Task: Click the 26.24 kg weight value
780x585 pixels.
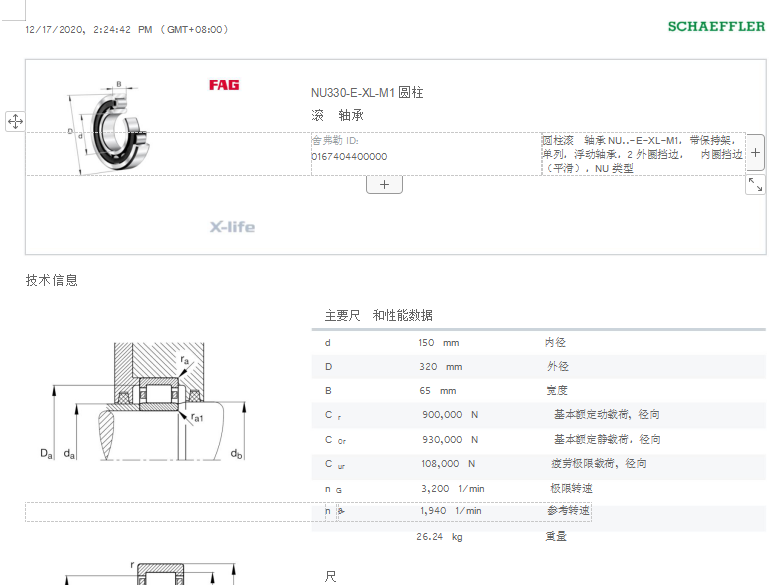Action: pyautogui.click(x=439, y=536)
